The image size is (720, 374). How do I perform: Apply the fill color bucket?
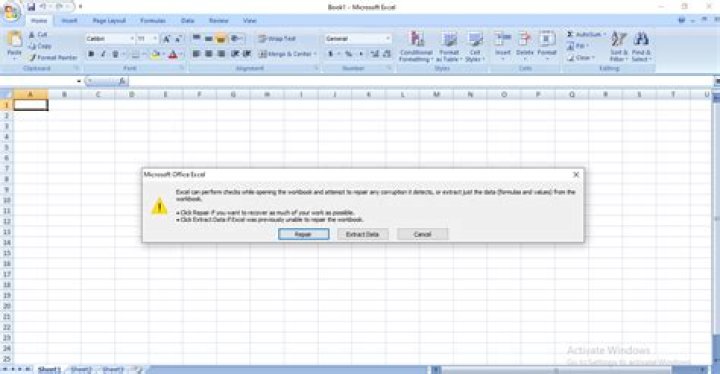155,55
